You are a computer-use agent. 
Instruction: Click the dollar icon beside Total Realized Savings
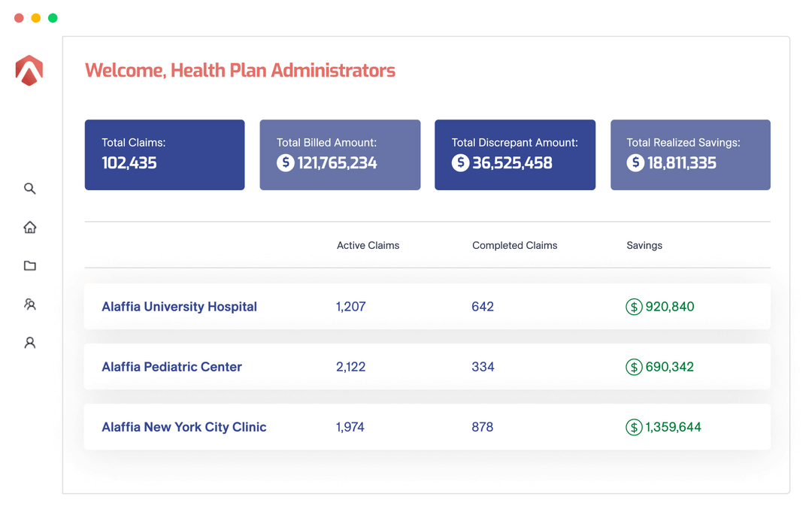coord(635,162)
